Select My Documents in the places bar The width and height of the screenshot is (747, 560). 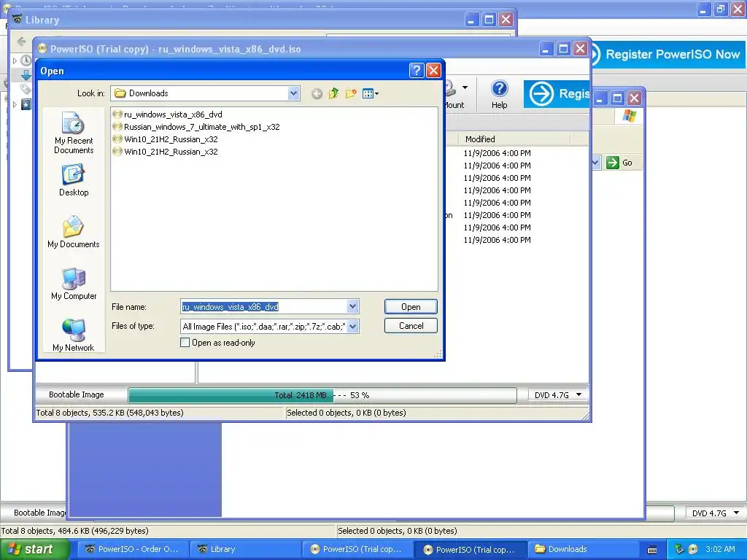point(74,233)
